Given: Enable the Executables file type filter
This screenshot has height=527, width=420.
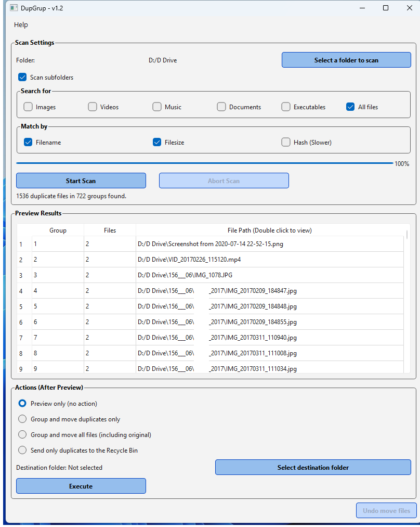Looking at the screenshot, I should click(286, 106).
